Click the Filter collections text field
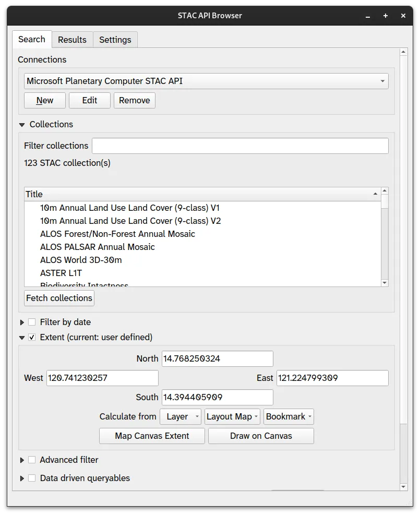This screenshot has width=420, height=515. [x=240, y=146]
